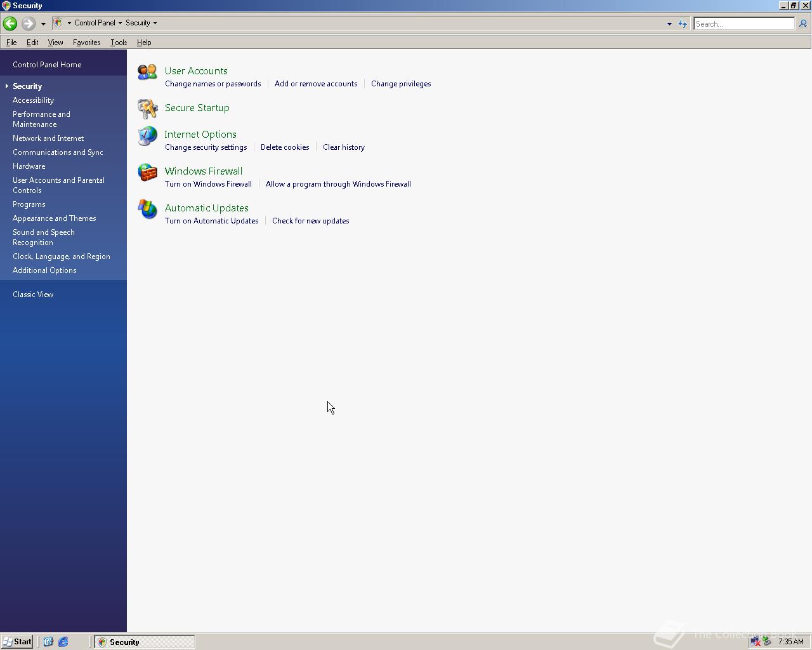Expand dropdown arrow after Control Panel breadcrumb
Screen dimensions: 812x650
pyautogui.click(x=120, y=23)
